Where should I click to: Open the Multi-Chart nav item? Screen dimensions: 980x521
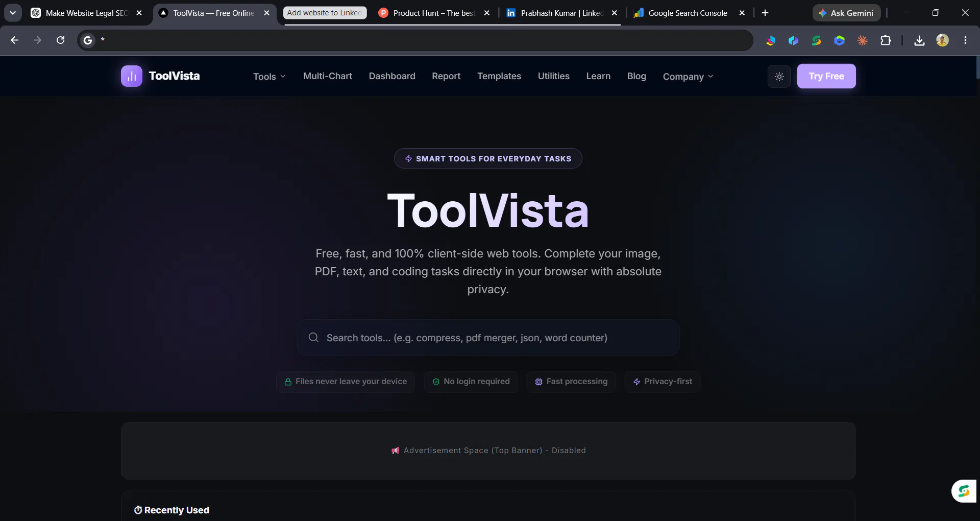click(328, 76)
